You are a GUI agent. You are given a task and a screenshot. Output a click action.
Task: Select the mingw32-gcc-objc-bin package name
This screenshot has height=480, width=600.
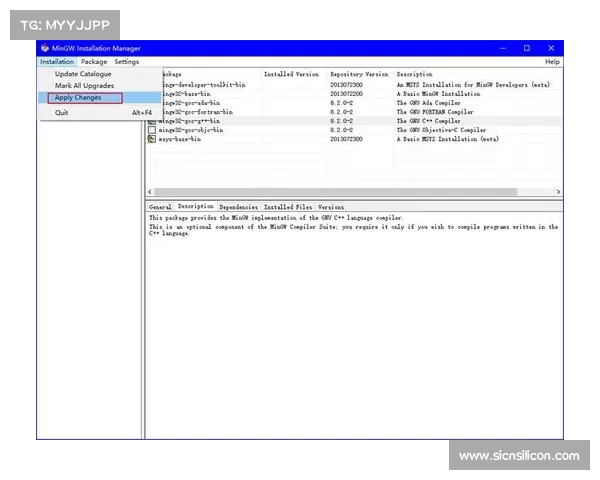pos(191,130)
